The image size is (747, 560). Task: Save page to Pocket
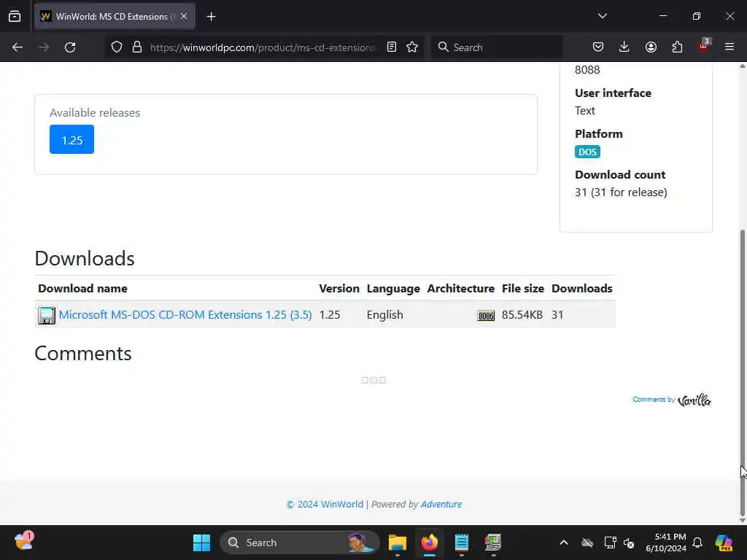(x=598, y=47)
